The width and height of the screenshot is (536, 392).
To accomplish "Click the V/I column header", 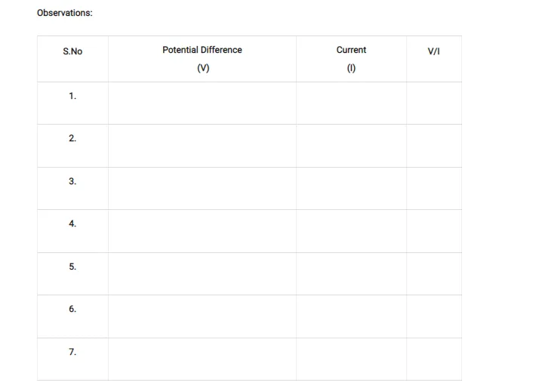I will tap(434, 51).
